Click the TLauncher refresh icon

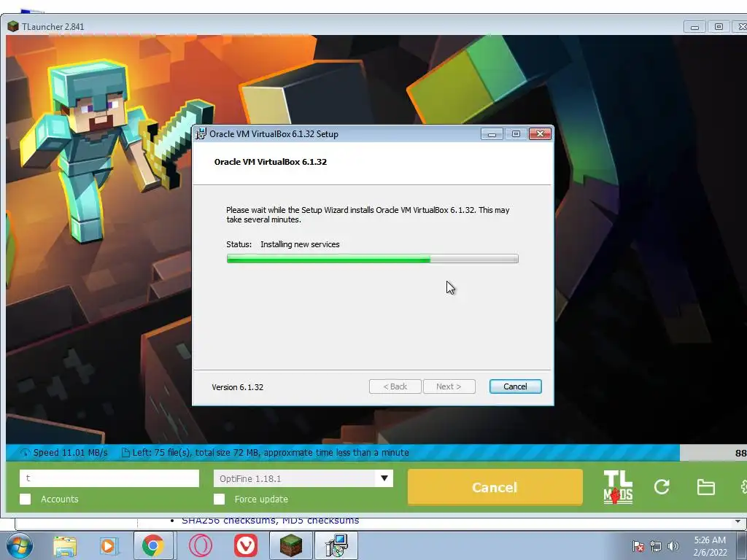[x=662, y=487]
